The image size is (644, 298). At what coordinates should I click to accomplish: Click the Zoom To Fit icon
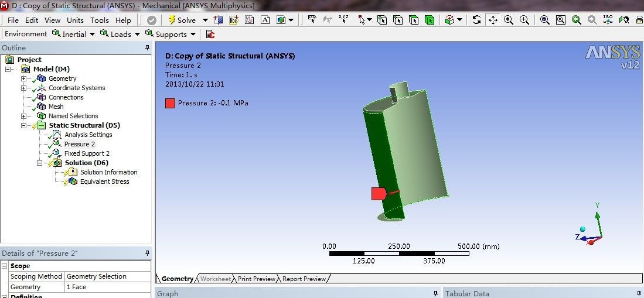[544, 20]
